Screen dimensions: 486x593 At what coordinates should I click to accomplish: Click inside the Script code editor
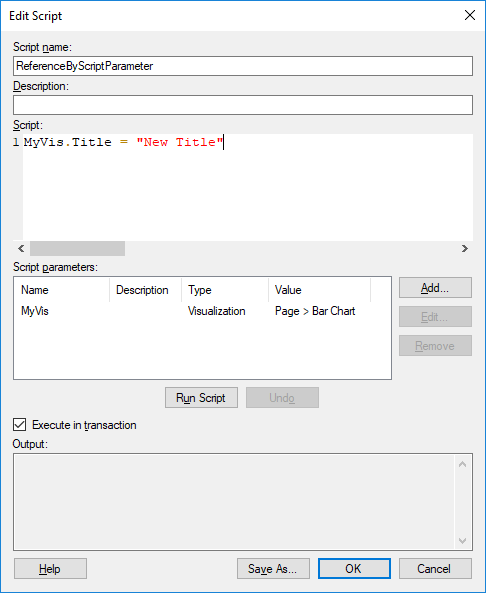pyautogui.click(x=248, y=187)
